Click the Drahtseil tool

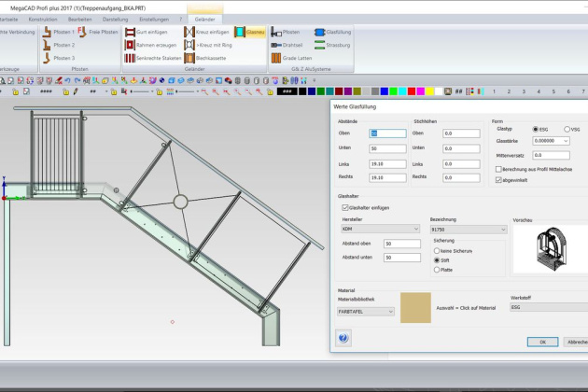(290, 45)
